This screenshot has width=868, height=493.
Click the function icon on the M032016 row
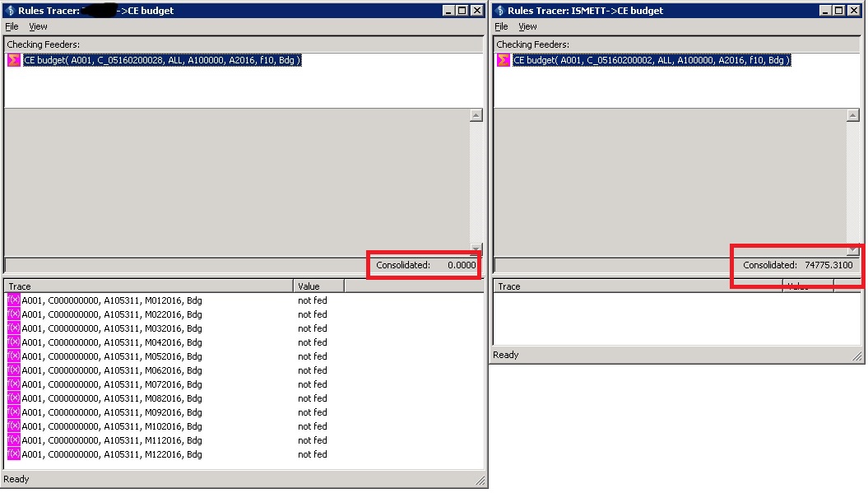point(13,328)
